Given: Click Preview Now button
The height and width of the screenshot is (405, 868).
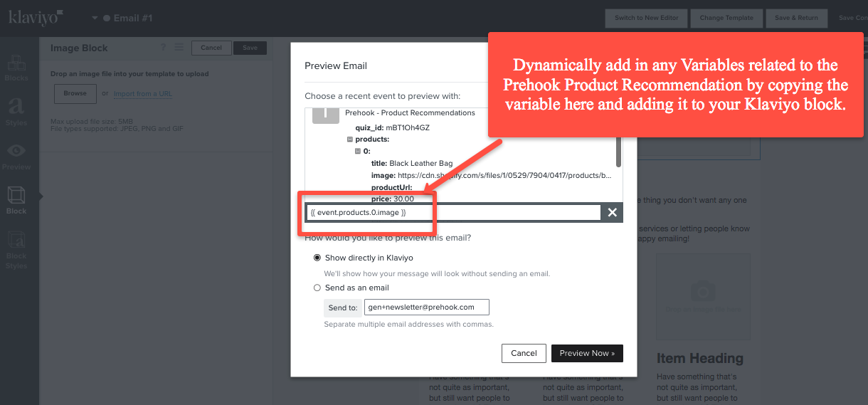Looking at the screenshot, I should click(x=587, y=353).
